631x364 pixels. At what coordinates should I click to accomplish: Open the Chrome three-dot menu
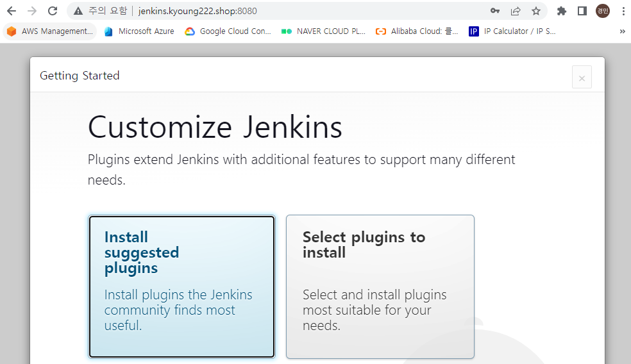pyautogui.click(x=623, y=11)
